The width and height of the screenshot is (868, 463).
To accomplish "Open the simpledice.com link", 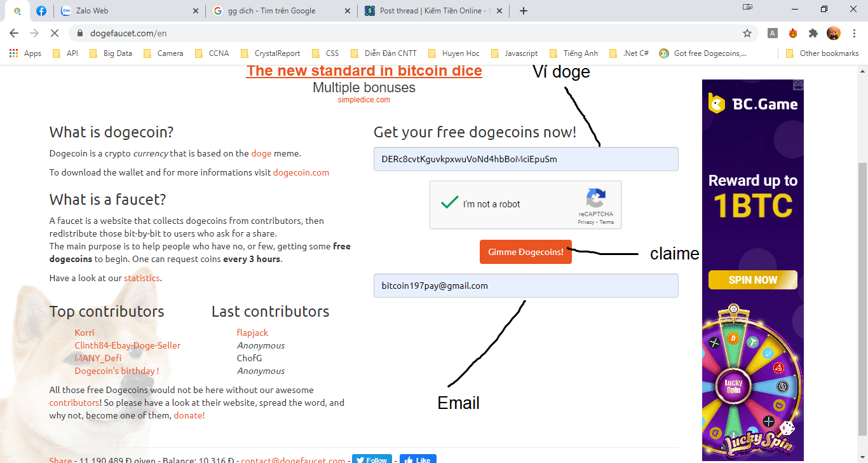I will [x=364, y=100].
